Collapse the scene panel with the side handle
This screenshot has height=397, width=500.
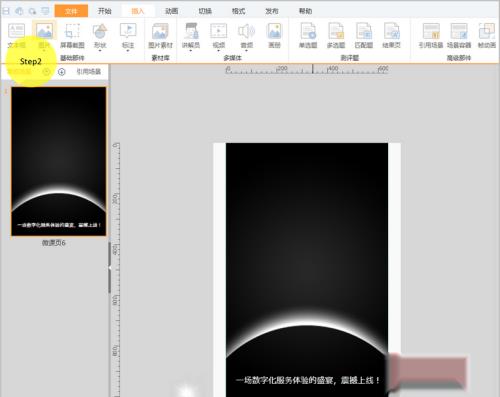point(109,268)
